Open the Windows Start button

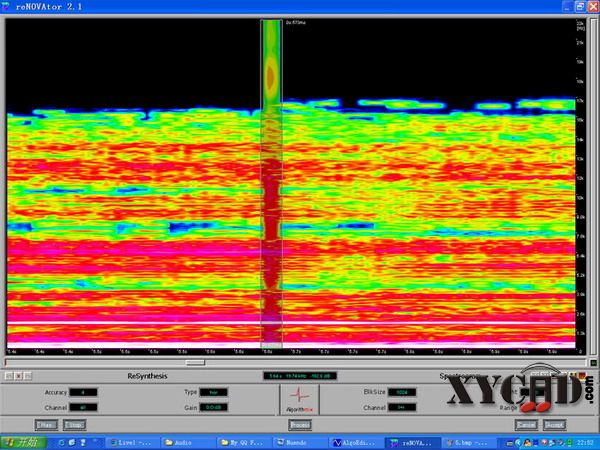pos(24,443)
